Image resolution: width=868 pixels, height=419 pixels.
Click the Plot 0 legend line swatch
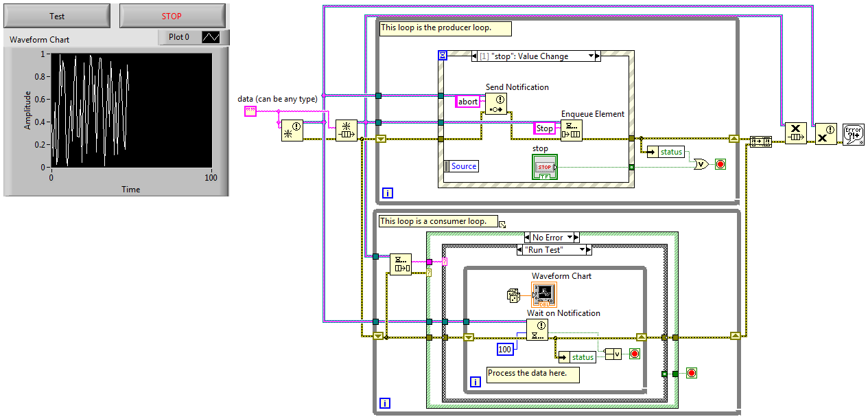click(210, 37)
